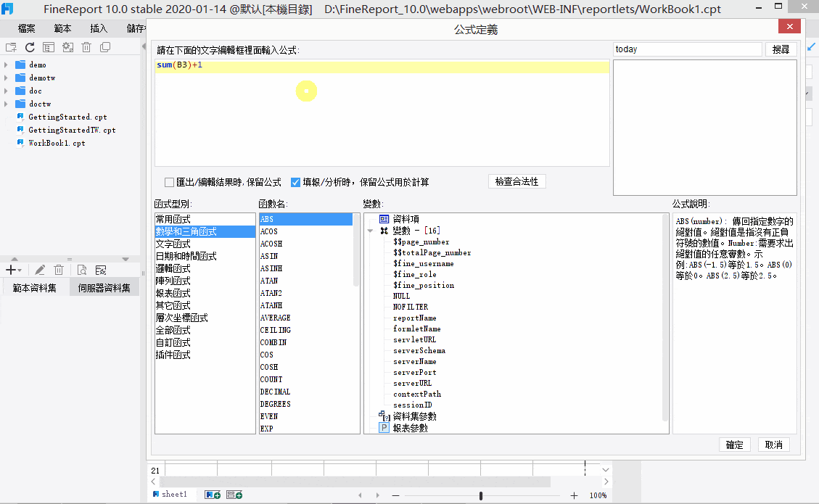Click the function name list scrollbar
The height and width of the screenshot is (504, 819).
click(x=356, y=250)
